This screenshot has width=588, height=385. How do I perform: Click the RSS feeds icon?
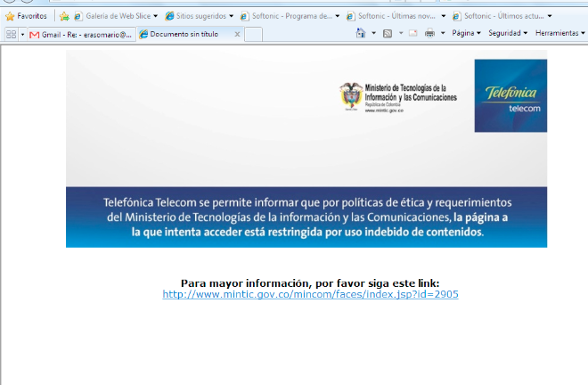point(388,33)
